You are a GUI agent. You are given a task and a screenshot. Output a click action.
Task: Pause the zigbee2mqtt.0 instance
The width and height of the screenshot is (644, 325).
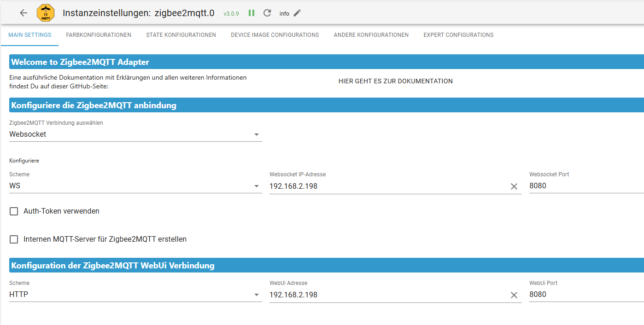click(251, 13)
